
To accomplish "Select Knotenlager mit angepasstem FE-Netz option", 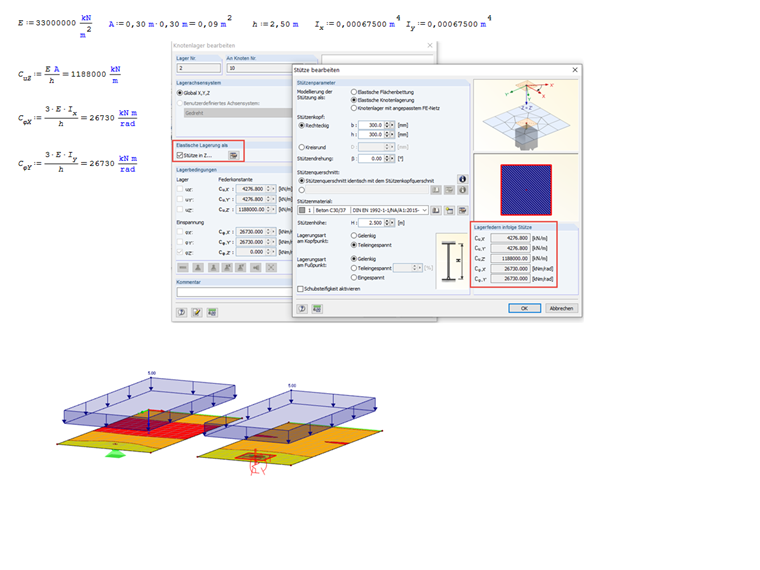I will (x=396, y=108).
